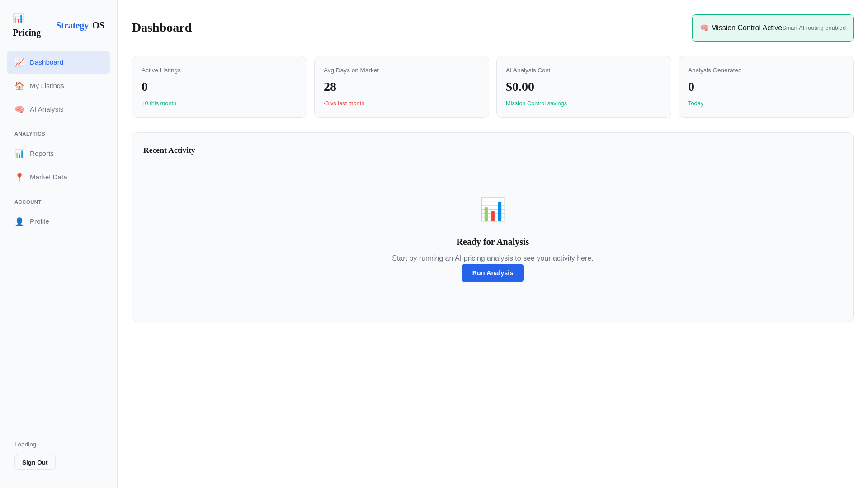
Task: Click the Dashboard page title
Action: [162, 28]
